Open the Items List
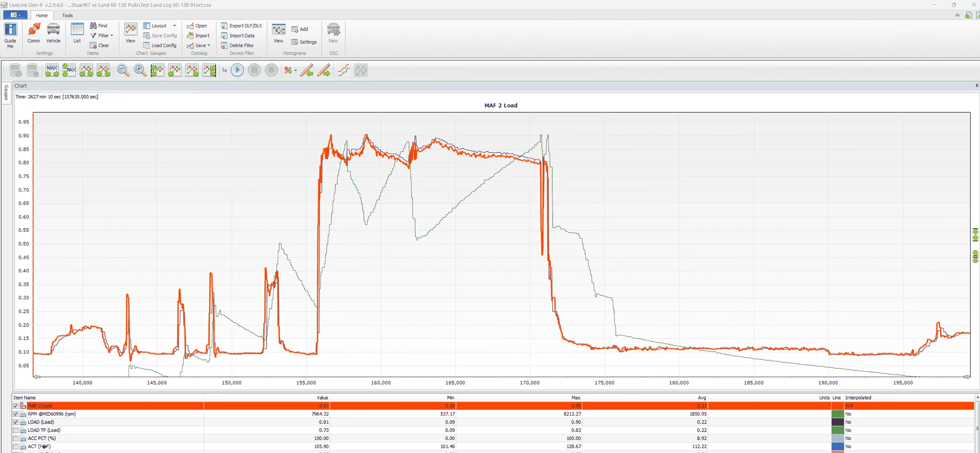The height and width of the screenshot is (453, 980). coord(77,34)
